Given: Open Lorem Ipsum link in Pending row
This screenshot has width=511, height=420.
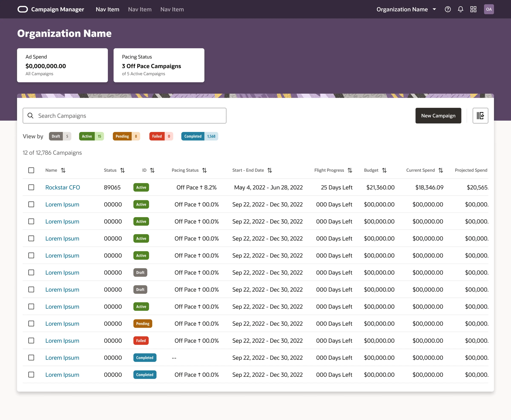Looking at the screenshot, I should coord(62,324).
